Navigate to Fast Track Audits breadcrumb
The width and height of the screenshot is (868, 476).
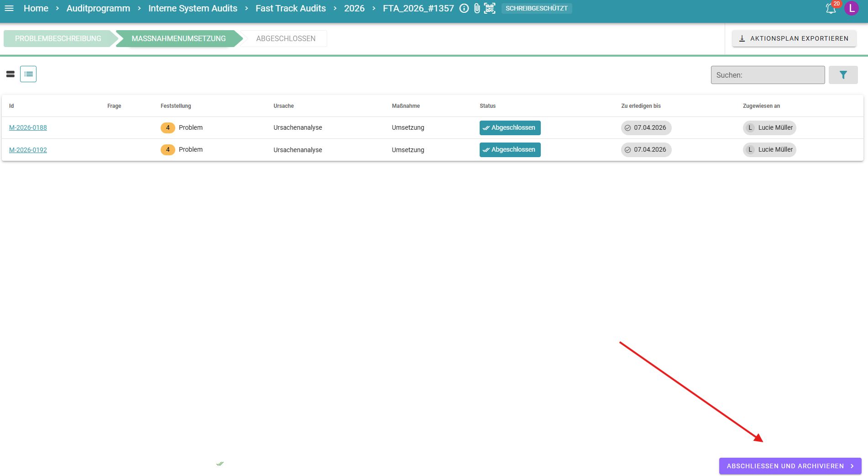pyautogui.click(x=291, y=8)
